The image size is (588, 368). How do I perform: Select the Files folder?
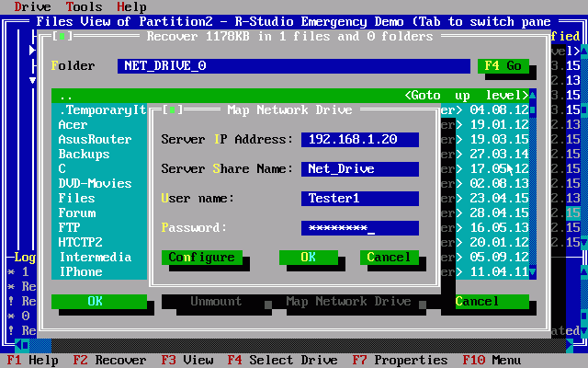pyautogui.click(x=76, y=199)
